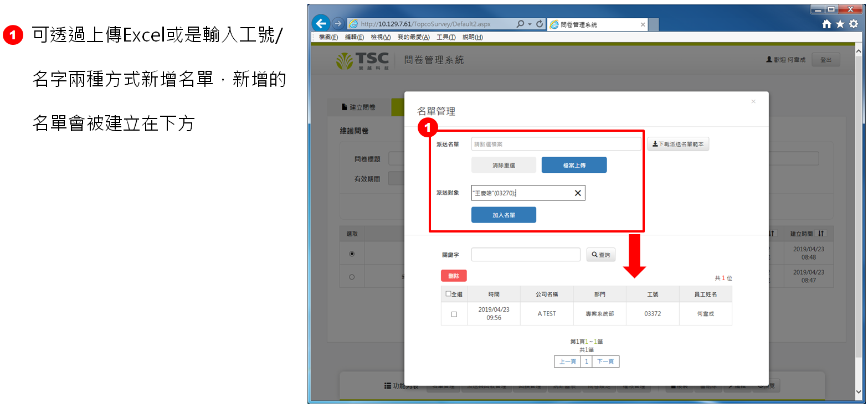Viewport: 868px width, 408px height.
Task: Open the 工具(T) menu
Action: click(x=446, y=37)
